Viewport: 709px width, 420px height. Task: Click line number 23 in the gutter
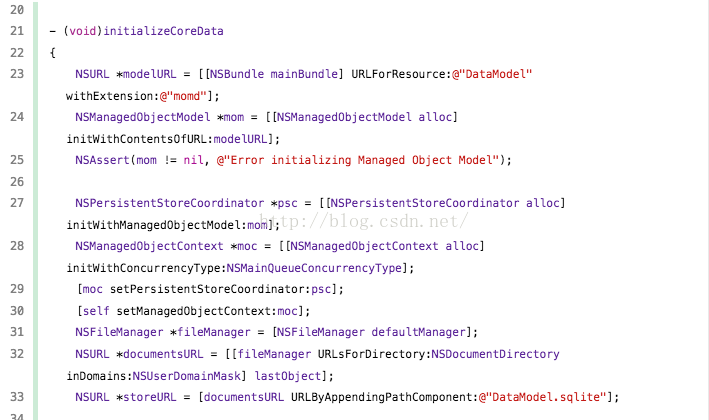tap(17, 74)
